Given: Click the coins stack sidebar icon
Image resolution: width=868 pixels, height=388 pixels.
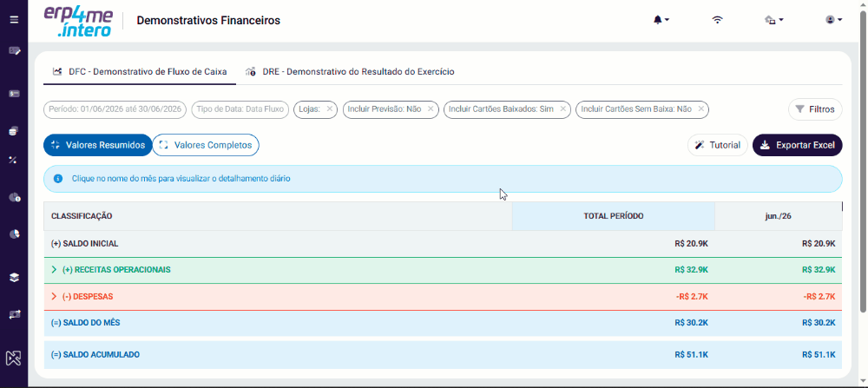Looking at the screenshot, I should [x=15, y=131].
